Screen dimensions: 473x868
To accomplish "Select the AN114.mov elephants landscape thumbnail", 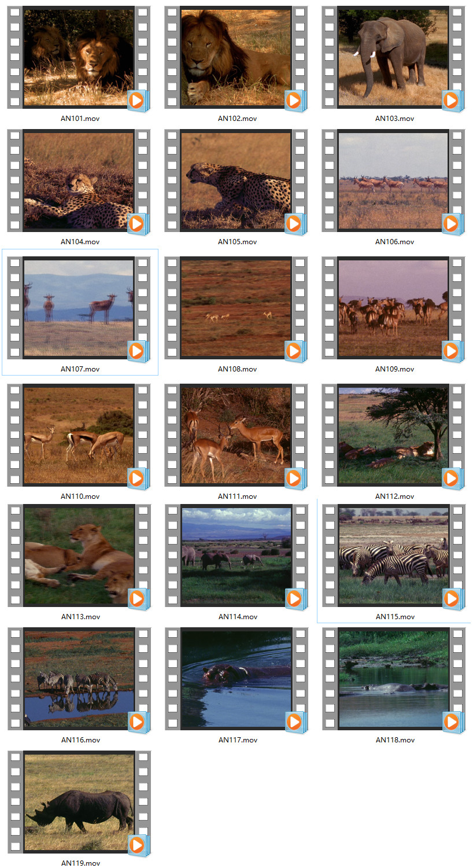I will point(236,555).
